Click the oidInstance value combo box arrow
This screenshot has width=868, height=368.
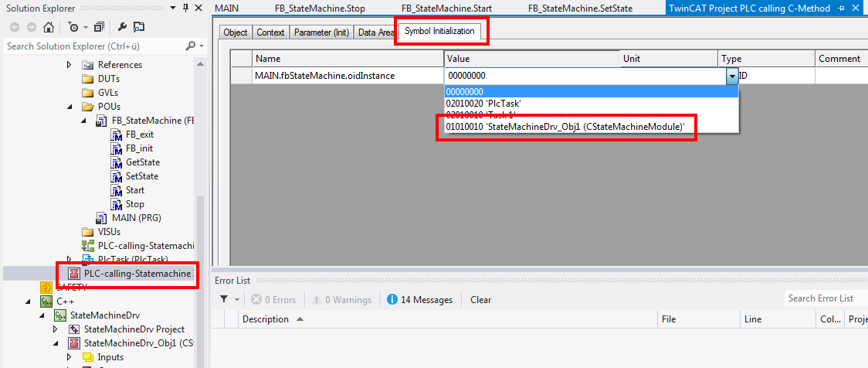[x=732, y=76]
